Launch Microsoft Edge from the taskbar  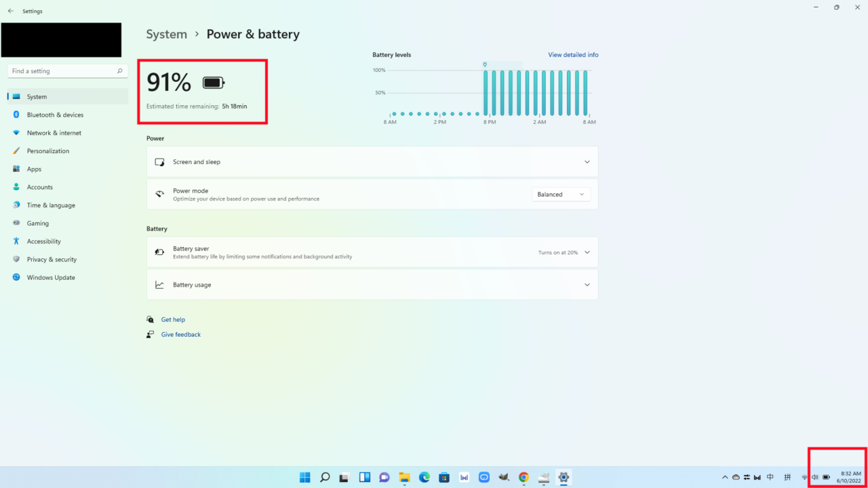(x=425, y=477)
